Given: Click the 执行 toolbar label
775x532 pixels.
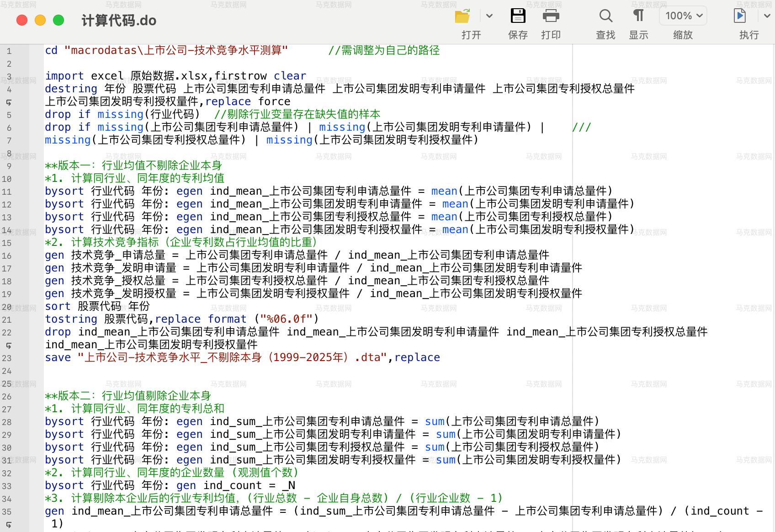Looking at the screenshot, I should pos(749,35).
